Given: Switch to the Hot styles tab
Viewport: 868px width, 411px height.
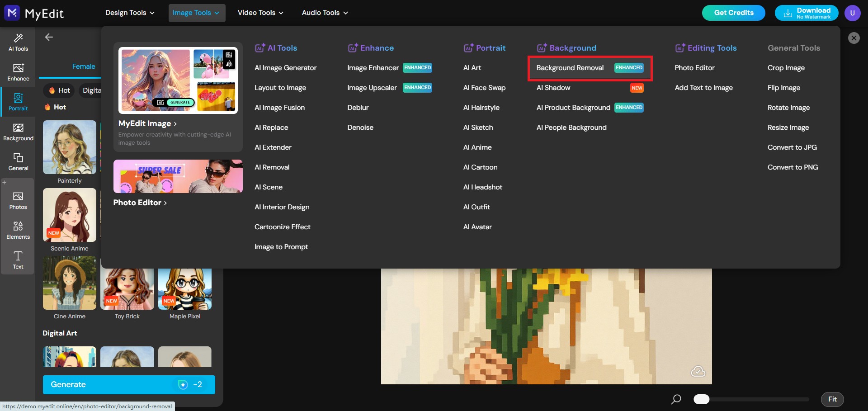Looking at the screenshot, I should [x=58, y=90].
